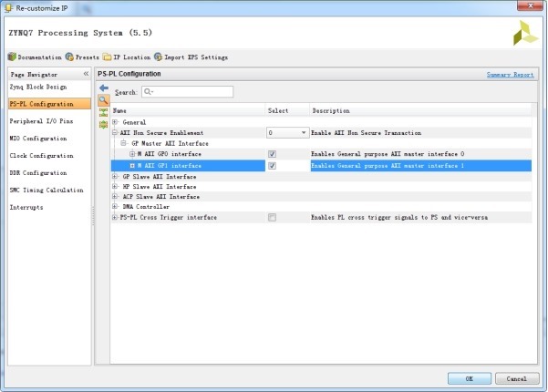Click the IP Location folder icon

tap(107, 57)
